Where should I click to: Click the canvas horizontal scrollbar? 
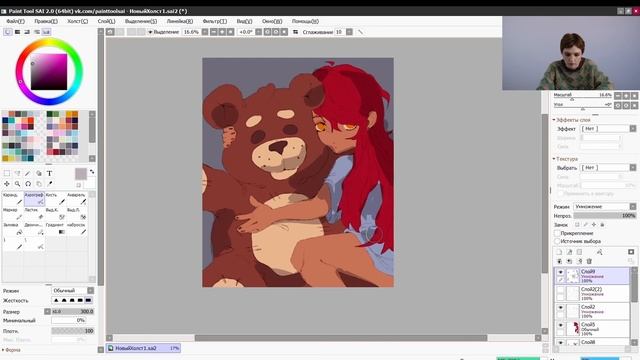341,338
